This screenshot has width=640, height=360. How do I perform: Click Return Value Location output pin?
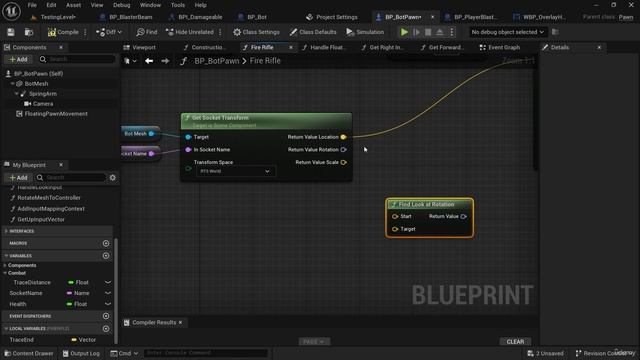click(x=343, y=137)
